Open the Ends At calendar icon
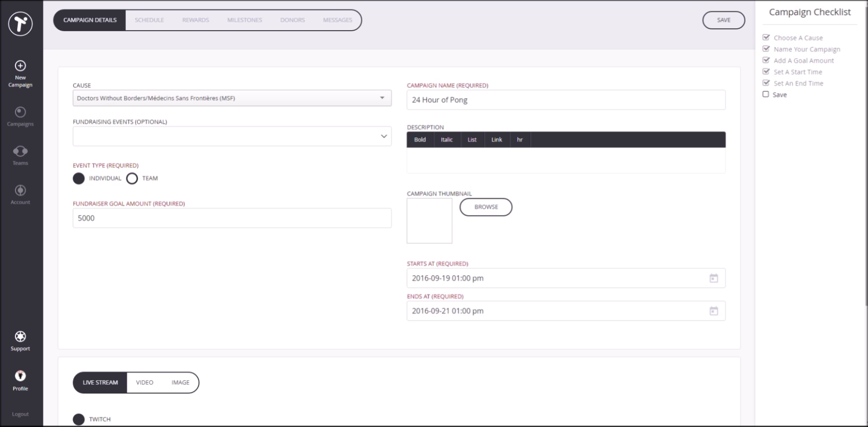868x427 pixels. click(x=714, y=311)
